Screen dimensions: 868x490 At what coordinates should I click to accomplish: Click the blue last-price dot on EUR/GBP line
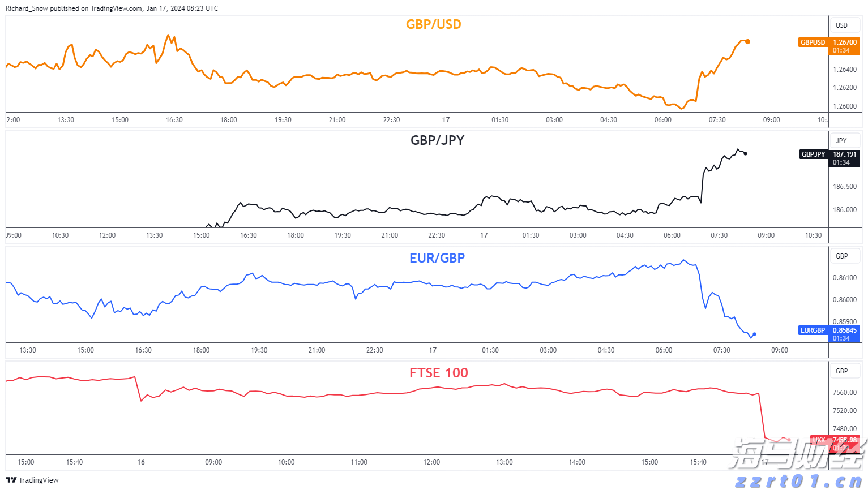(754, 334)
